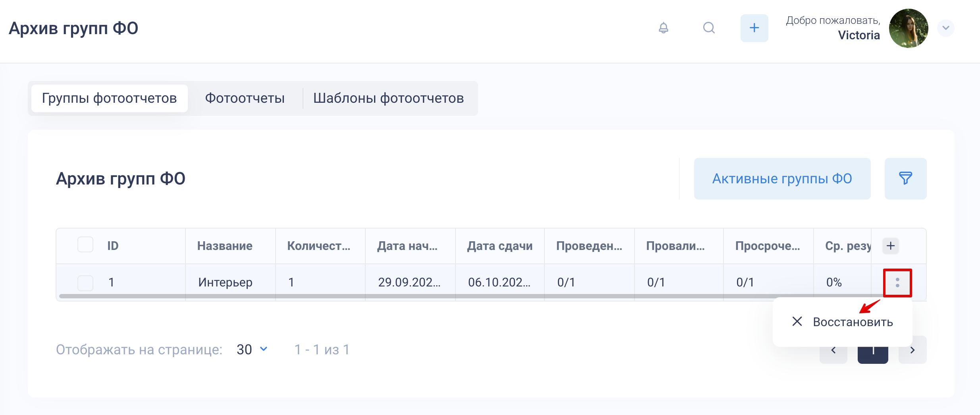
Task: Click the search magnifier icon
Action: 709,28
